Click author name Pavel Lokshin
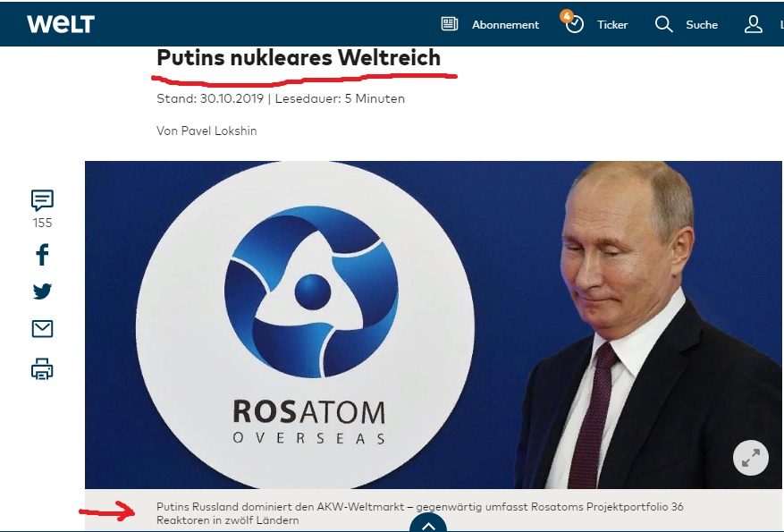 (x=219, y=131)
